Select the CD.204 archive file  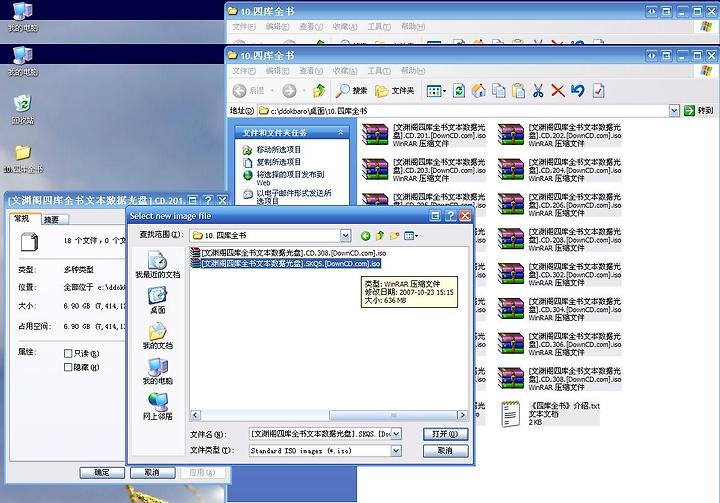pyautogui.click(x=560, y=170)
